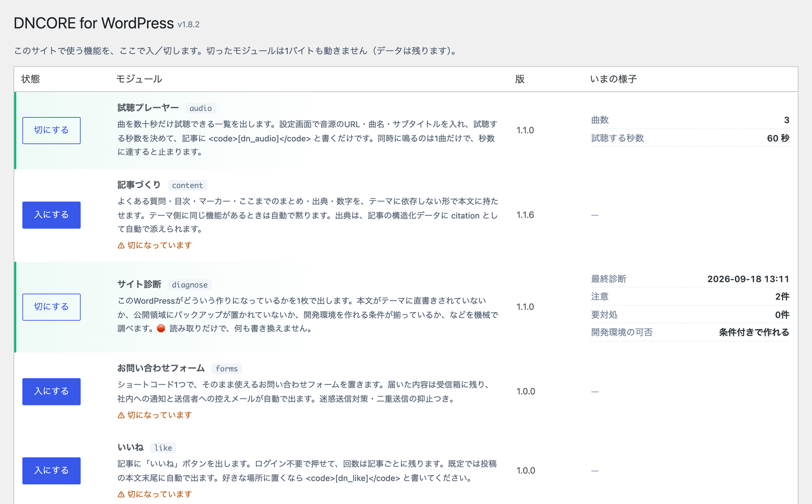Select the 'forms' slug tag
Viewport: 812px width, 504px height.
coord(226,369)
